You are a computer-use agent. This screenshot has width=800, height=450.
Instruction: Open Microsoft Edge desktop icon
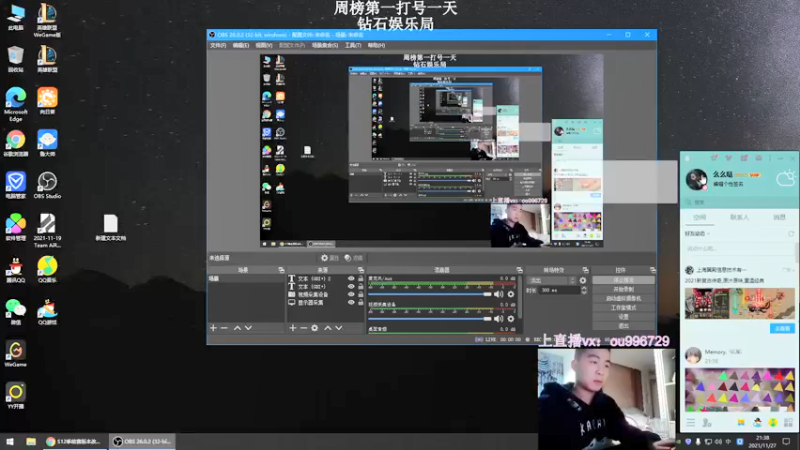tap(15, 104)
